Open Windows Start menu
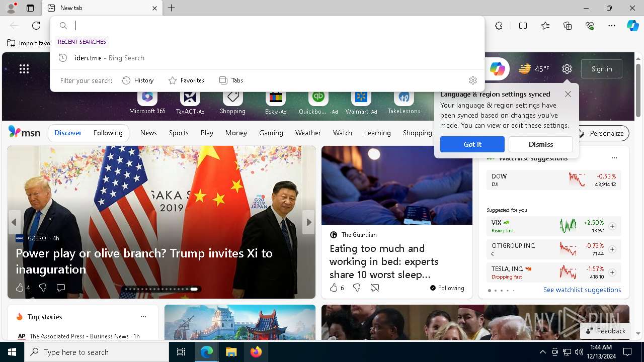Image resolution: width=644 pixels, height=362 pixels. [x=12, y=352]
